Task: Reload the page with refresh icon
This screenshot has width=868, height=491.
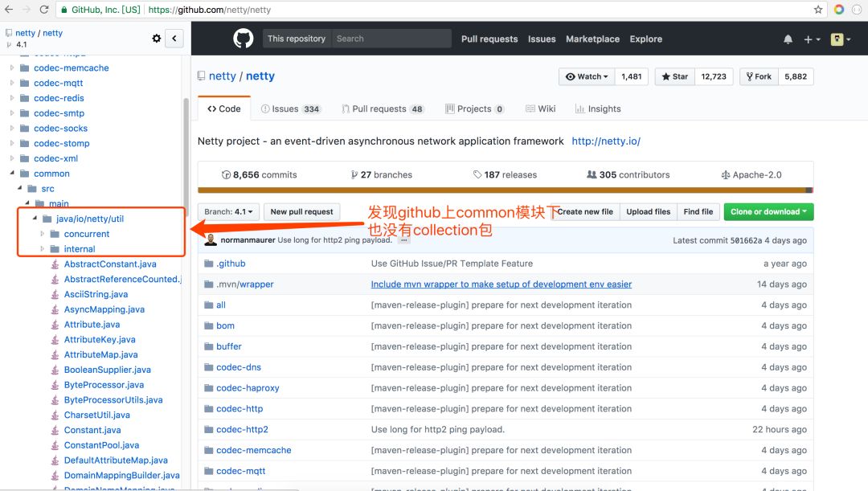Action: point(44,10)
